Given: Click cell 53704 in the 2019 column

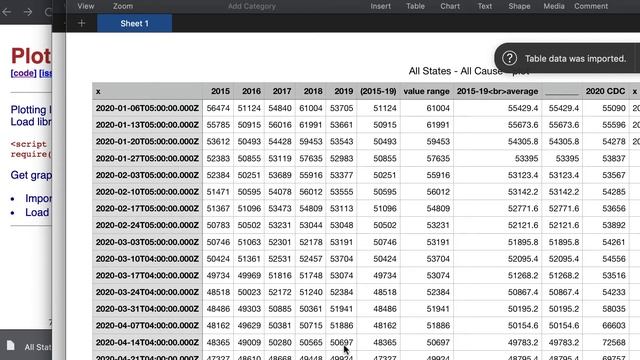Looking at the screenshot, I should (x=341, y=259).
